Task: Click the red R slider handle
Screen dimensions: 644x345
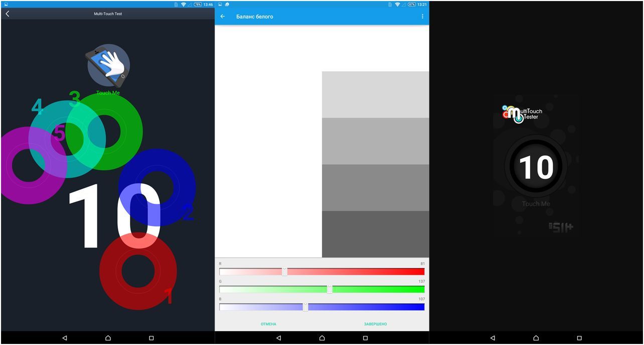Action: (x=284, y=272)
